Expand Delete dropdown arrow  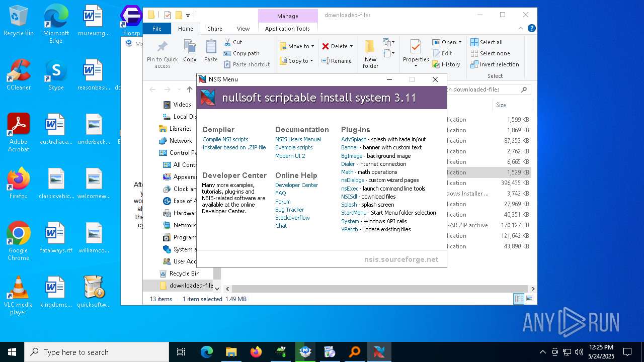click(x=351, y=46)
